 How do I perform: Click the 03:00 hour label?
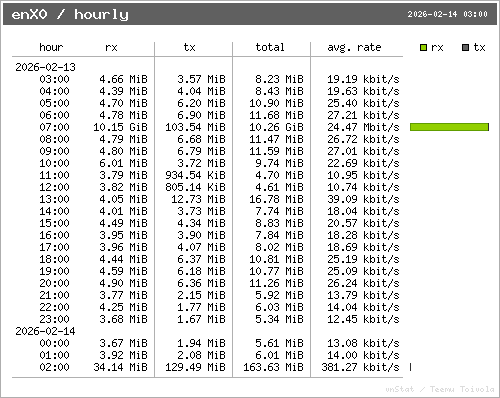click(54, 79)
